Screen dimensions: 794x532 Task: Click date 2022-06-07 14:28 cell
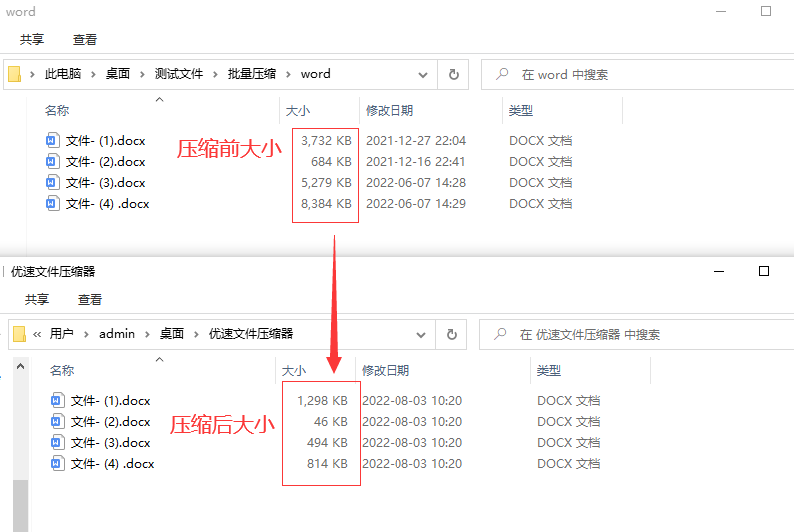[x=415, y=183]
